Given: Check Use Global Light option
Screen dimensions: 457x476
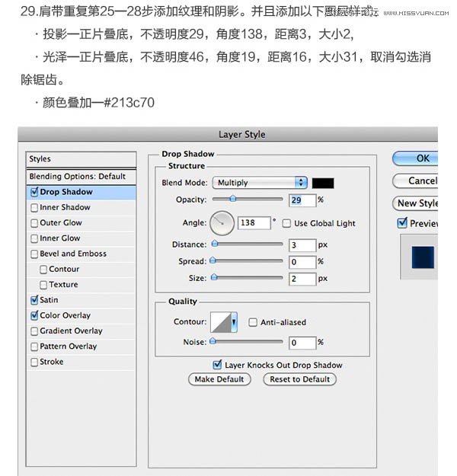Looking at the screenshot, I should [x=286, y=224].
